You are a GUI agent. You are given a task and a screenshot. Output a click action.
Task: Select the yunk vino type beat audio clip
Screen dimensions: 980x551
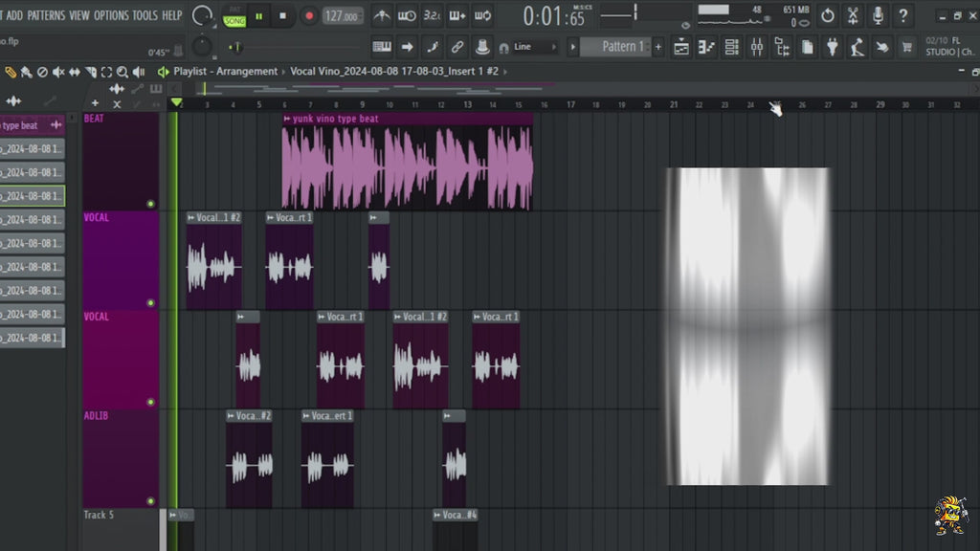click(402, 163)
